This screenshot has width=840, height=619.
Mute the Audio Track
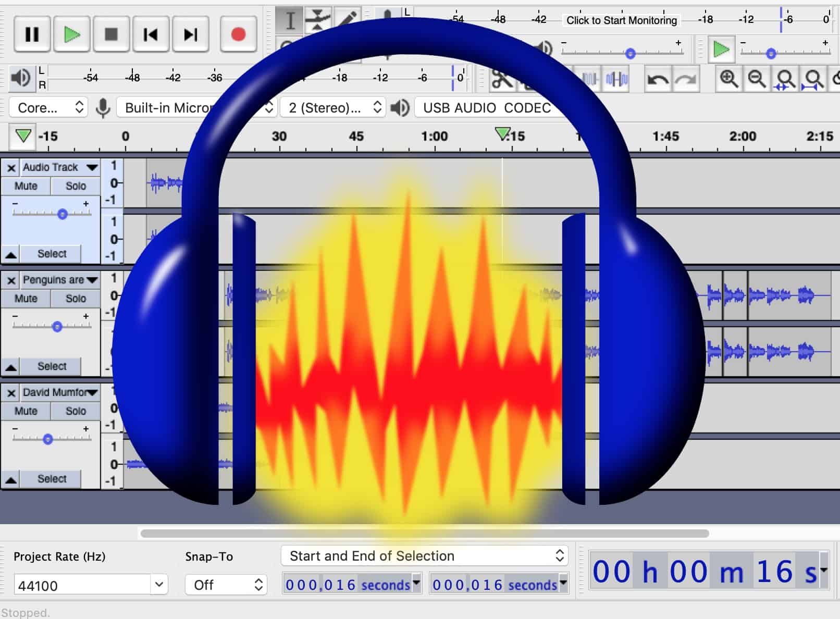[26, 186]
